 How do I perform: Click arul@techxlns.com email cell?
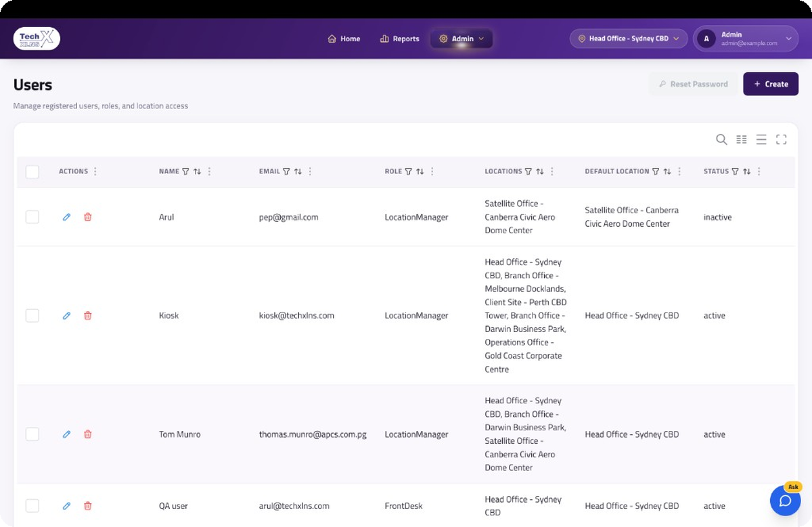(x=294, y=505)
